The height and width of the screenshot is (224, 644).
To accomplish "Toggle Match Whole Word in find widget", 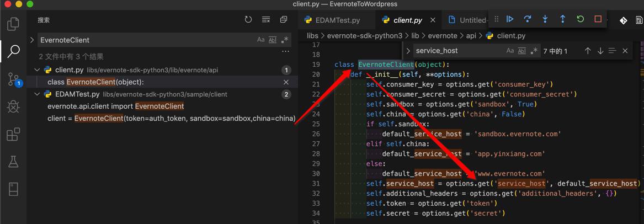I will pyautogui.click(x=522, y=51).
